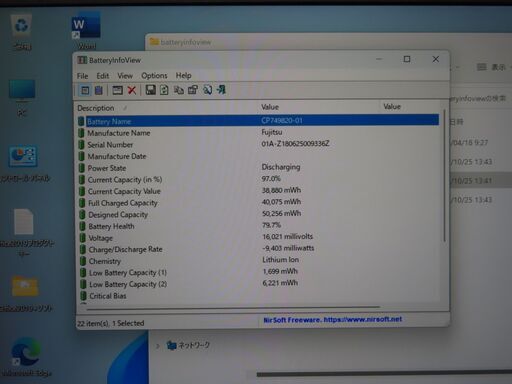Switch to Battery Log view icon
The image size is (512, 384).
coord(99,90)
